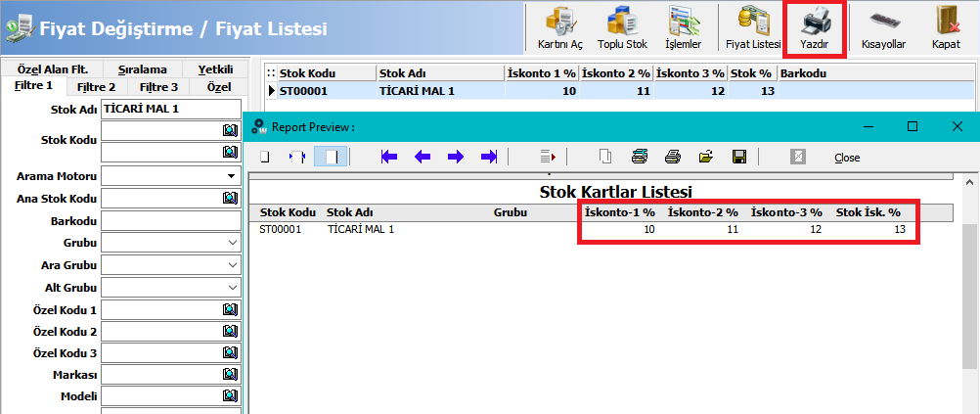980x414 pixels.
Task: Minimize the Report Preview window
Action: 868,127
